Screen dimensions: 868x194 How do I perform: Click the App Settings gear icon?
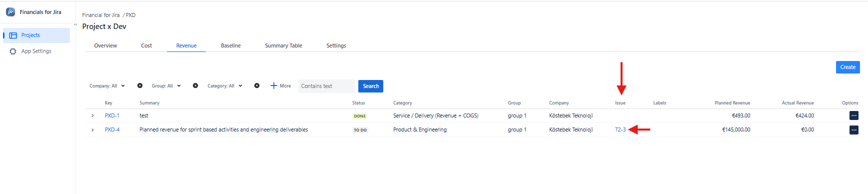13,51
